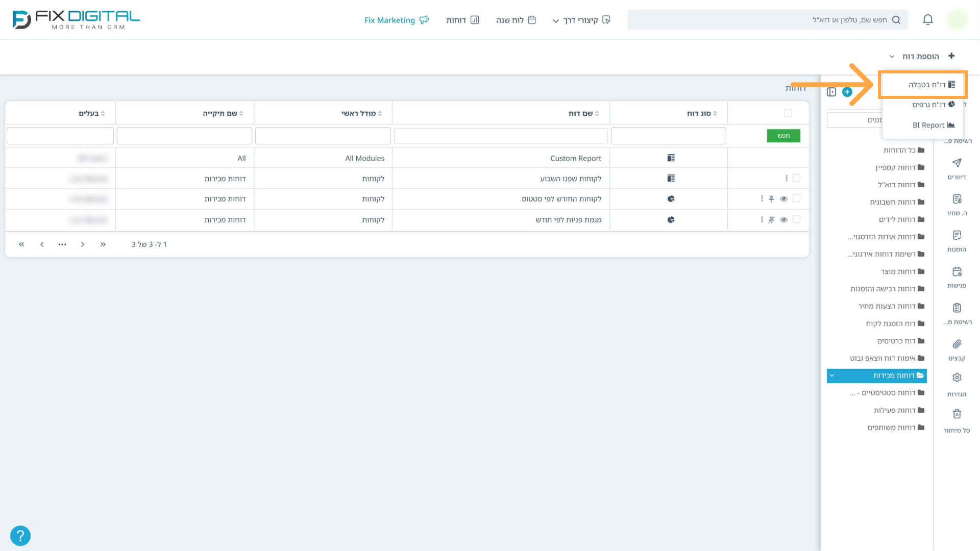This screenshot has width=980, height=551.
Task: Select דו"ח בטבלה menu option
Action: pos(923,85)
